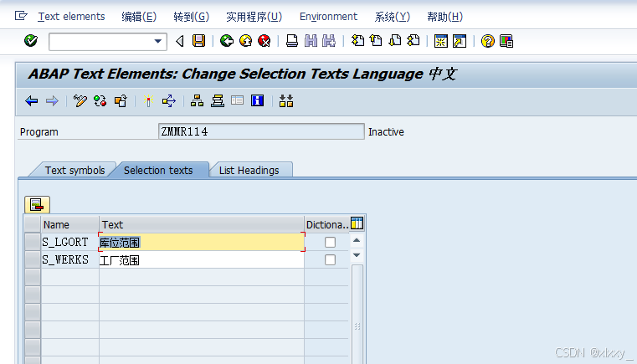Go to Previous Page icon
The image size is (637, 364).
pos(376,41)
